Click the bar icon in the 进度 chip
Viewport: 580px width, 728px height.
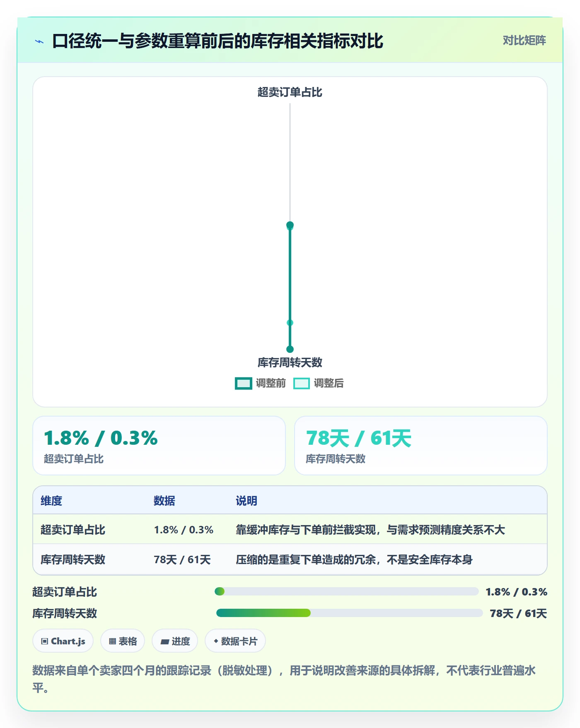tap(165, 642)
